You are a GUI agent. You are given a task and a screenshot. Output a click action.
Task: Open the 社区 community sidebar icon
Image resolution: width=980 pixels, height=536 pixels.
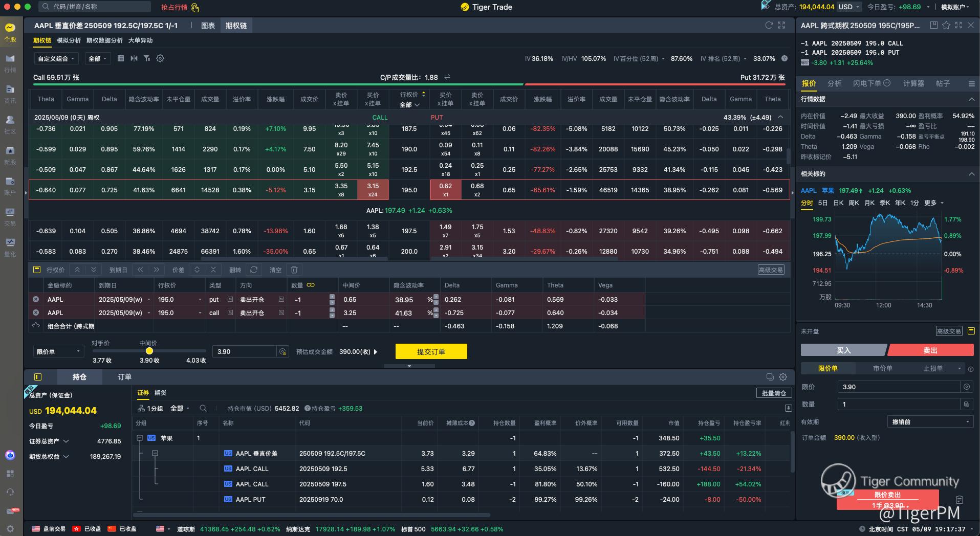pos(10,124)
